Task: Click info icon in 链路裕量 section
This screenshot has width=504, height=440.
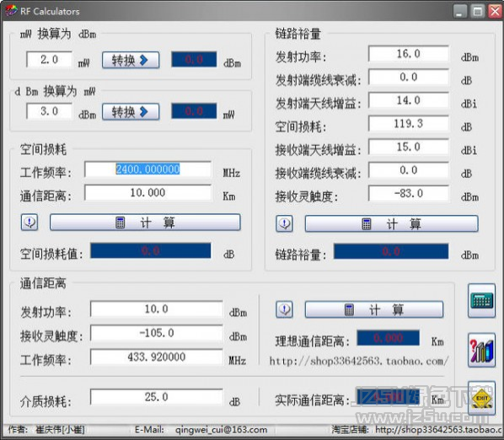Action: [285, 223]
